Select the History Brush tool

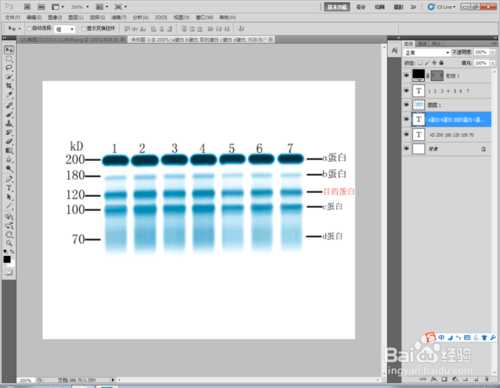[9, 133]
